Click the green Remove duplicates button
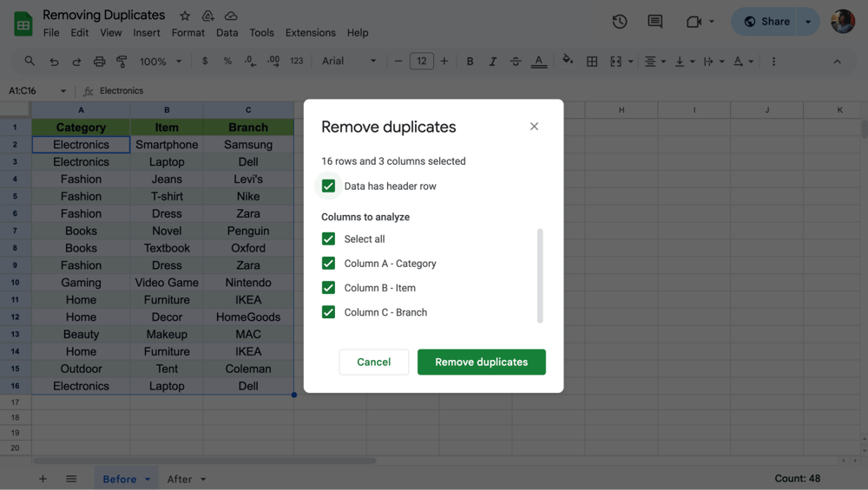 pyautogui.click(x=481, y=362)
